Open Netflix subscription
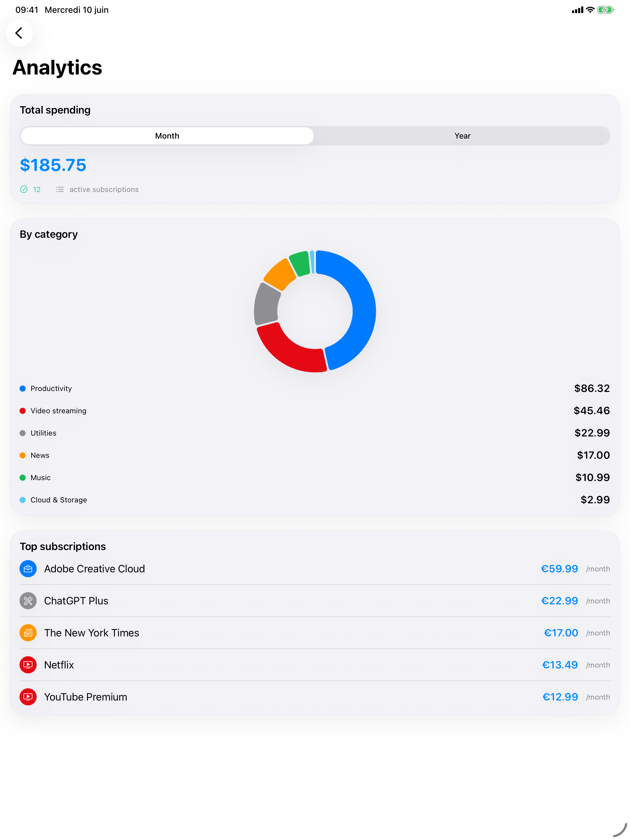Image resolution: width=630 pixels, height=840 pixels. click(x=315, y=665)
